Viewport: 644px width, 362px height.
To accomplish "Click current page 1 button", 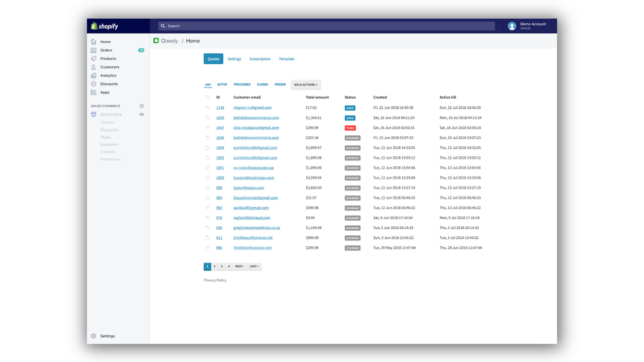I will 207,266.
